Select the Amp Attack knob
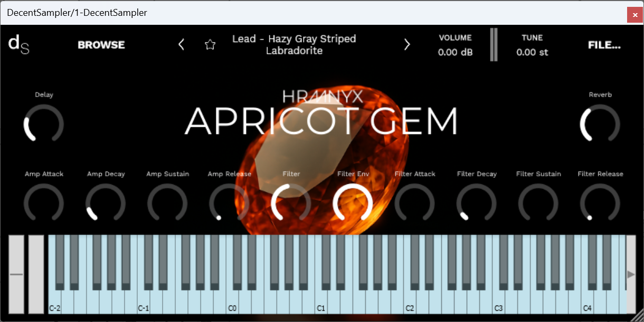 click(x=44, y=203)
